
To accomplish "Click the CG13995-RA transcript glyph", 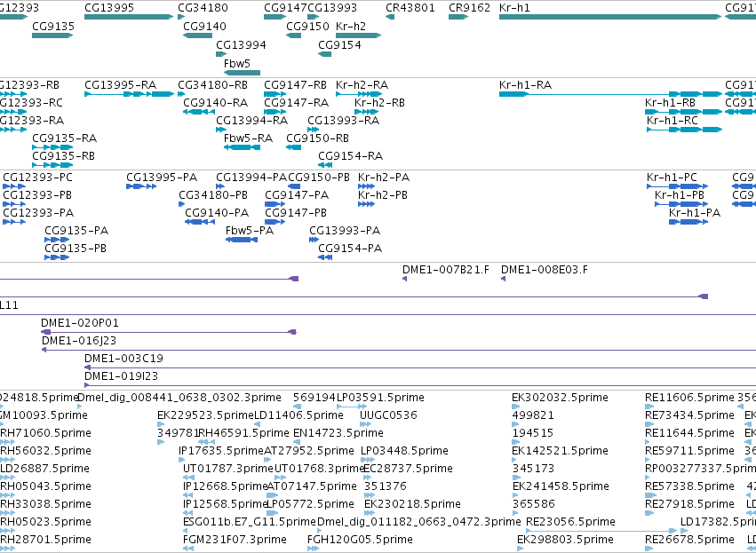I will point(129,94).
